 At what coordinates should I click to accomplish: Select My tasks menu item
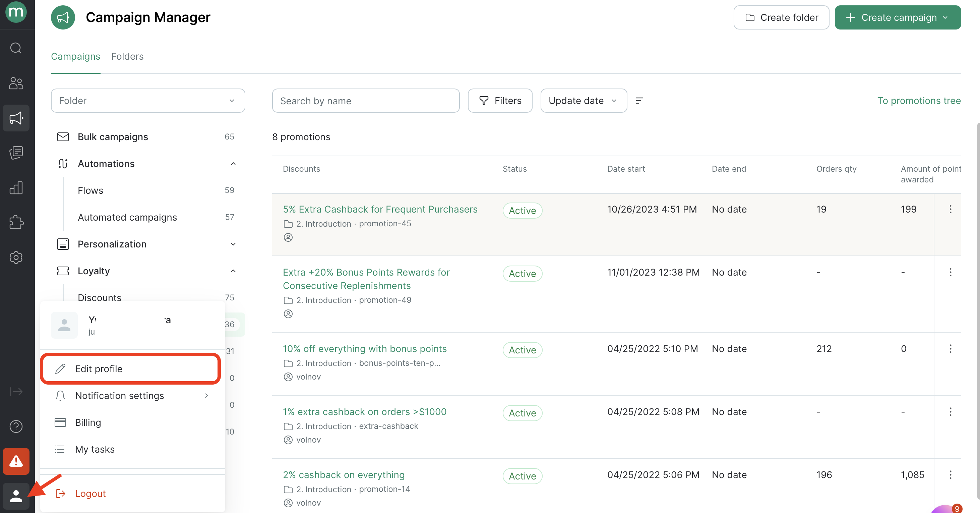point(132,449)
